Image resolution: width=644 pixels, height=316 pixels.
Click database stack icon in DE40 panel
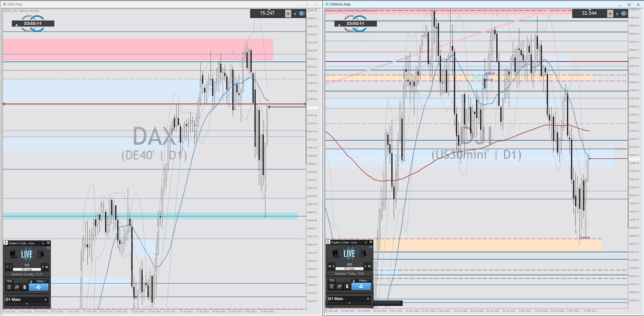24,287
